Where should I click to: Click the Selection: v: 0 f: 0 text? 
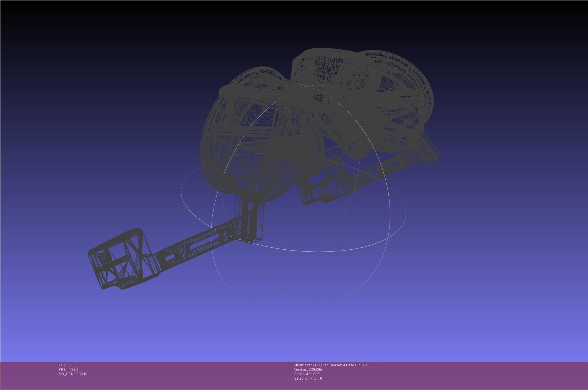(308, 378)
